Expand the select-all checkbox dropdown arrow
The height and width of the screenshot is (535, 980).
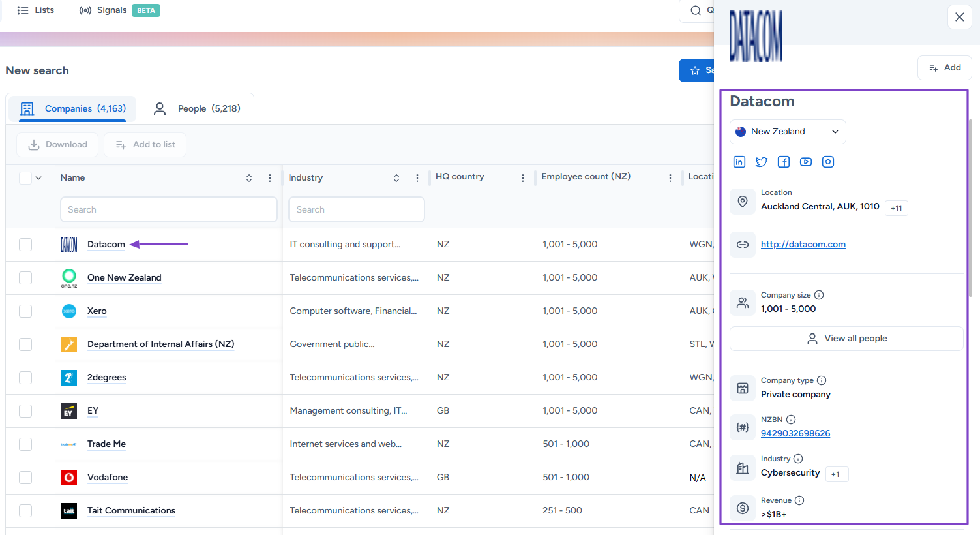point(38,178)
